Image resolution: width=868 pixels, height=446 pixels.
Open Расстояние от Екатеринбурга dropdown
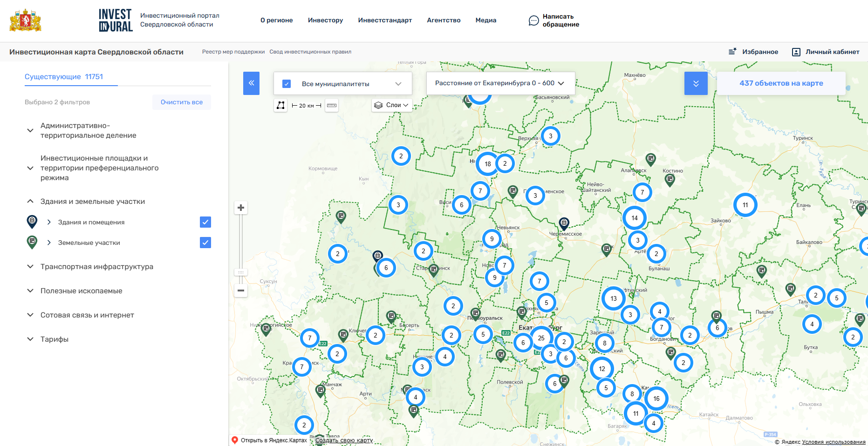(x=500, y=83)
